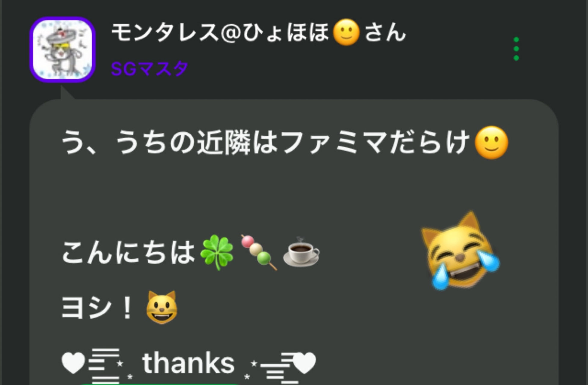Tap the smiley emoji in the username
The width and height of the screenshot is (588, 385).
coord(346,32)
